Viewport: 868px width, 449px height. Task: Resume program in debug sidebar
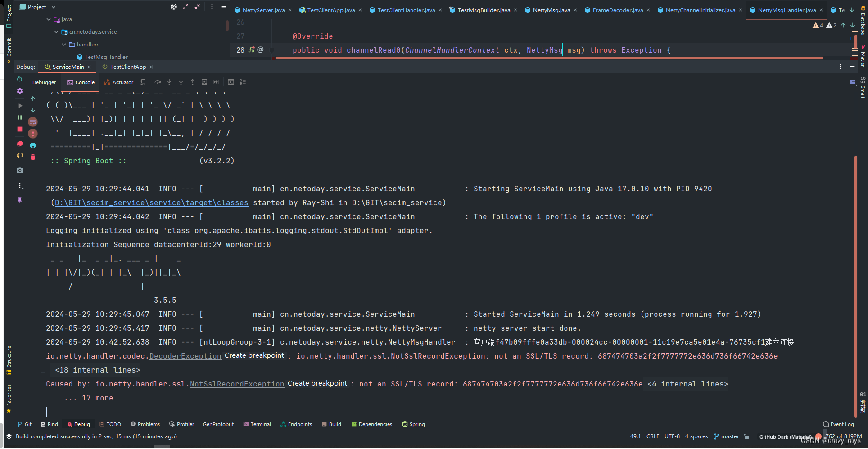[19, 106]
